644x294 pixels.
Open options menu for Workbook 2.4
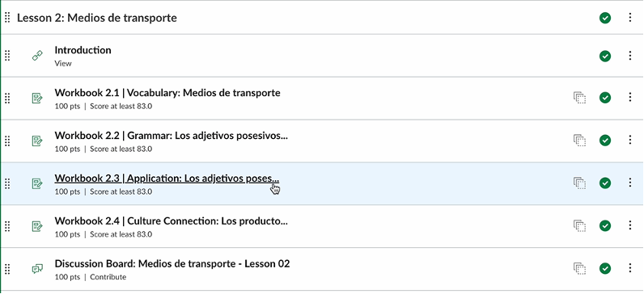tap(630, 225)
